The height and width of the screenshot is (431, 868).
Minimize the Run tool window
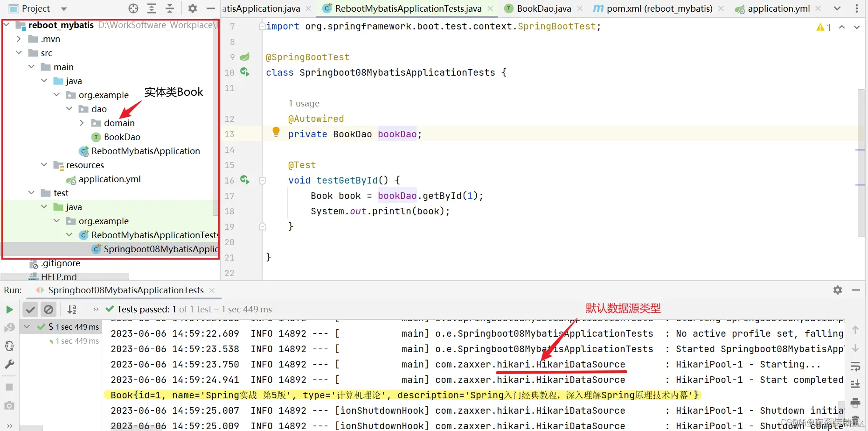coord(855,290)
